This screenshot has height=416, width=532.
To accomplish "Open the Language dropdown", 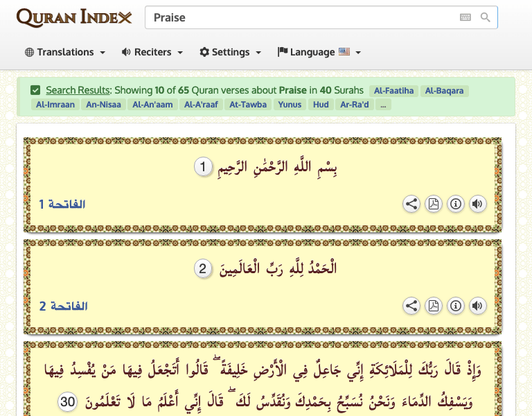I will pyautogui.click(x=319, y=52).
